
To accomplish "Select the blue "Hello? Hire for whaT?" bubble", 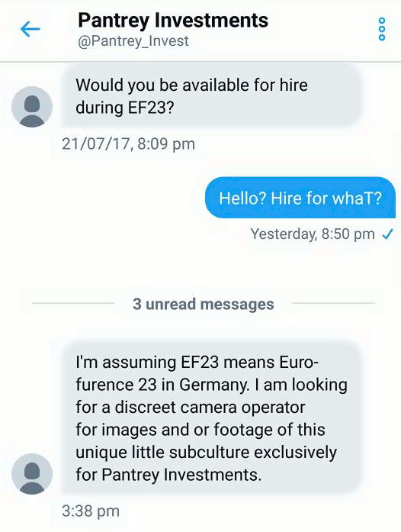I will (x=300, y=198).
